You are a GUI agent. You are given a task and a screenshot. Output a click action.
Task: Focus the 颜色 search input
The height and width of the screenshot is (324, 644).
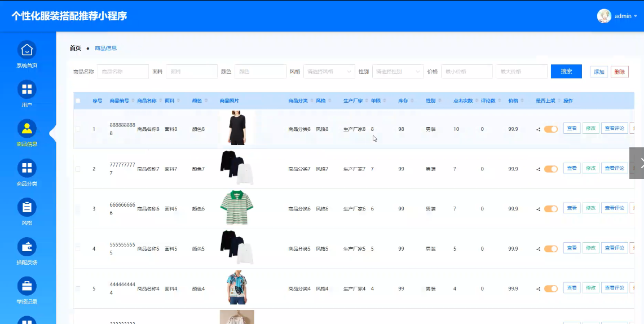pyautogui.click(x=261, y=72)
